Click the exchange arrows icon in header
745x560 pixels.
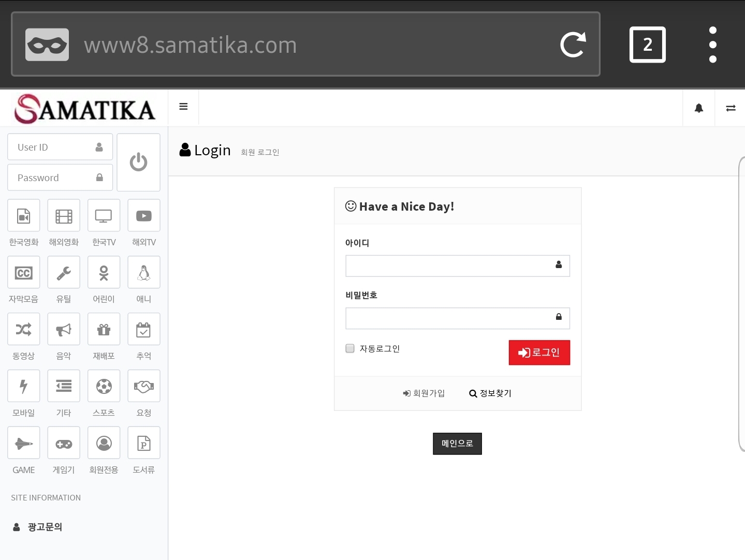click(731, 108)
